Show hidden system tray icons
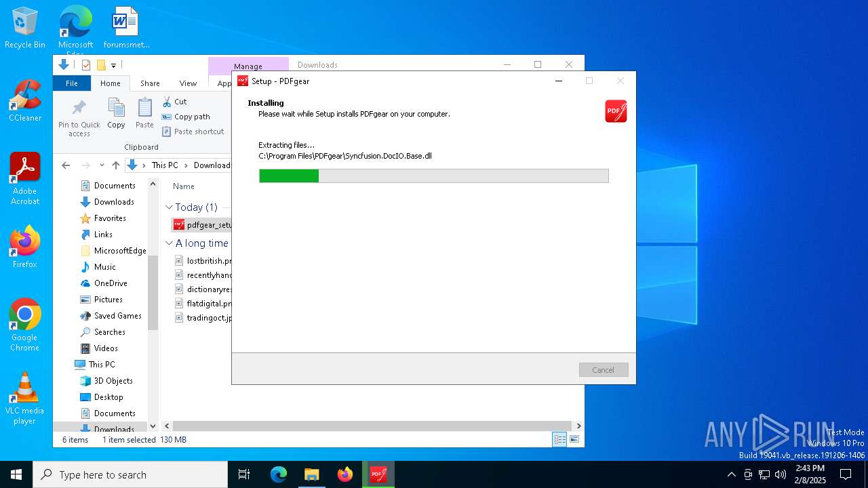868x488 pixels. tap(731, 474)
